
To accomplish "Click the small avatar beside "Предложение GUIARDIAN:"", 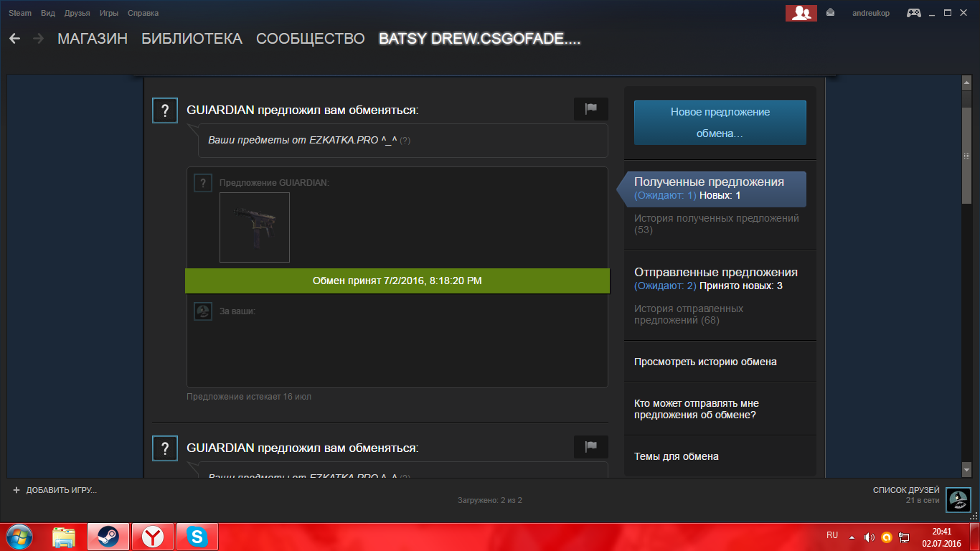I will tap(203, 183).
